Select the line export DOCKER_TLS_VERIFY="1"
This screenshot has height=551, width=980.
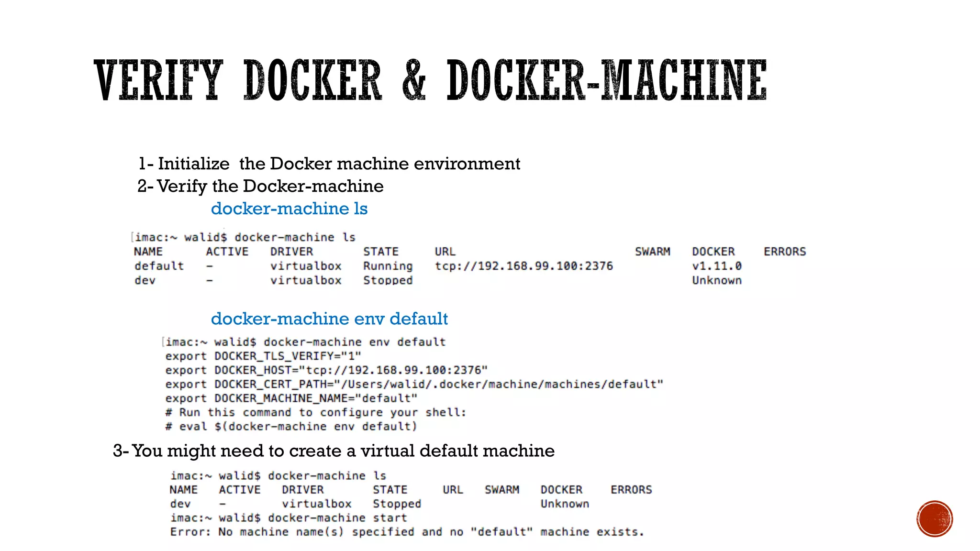pyautogui.click(x=263, y=356)
